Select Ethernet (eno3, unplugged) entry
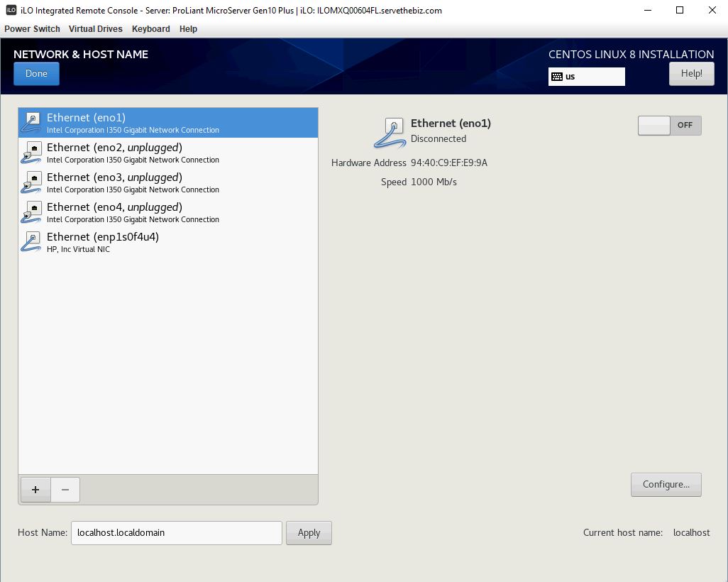The width and height of the screenshot is (728, 582). (168, 182)
